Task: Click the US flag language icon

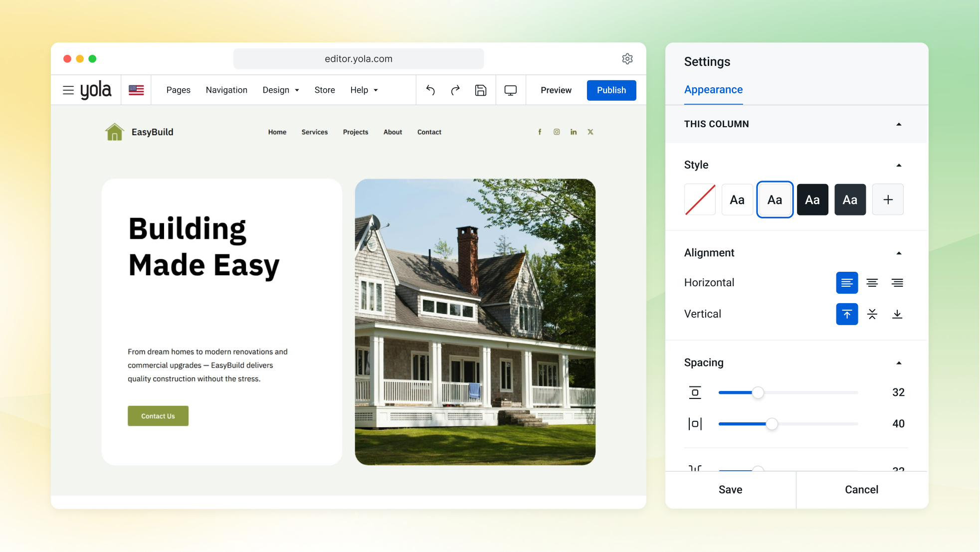Action: [136, 90]
